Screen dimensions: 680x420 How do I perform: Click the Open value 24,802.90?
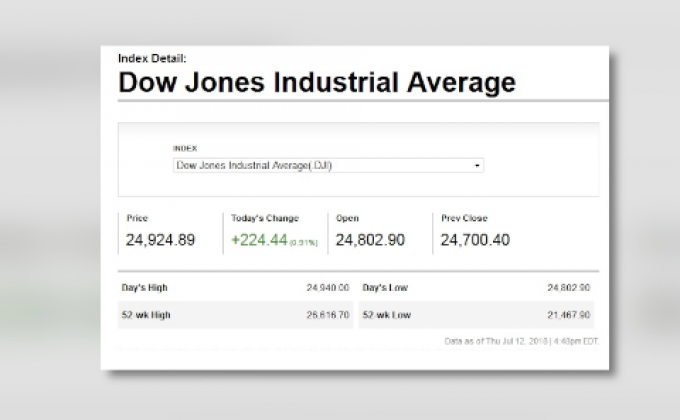point(370,240)
